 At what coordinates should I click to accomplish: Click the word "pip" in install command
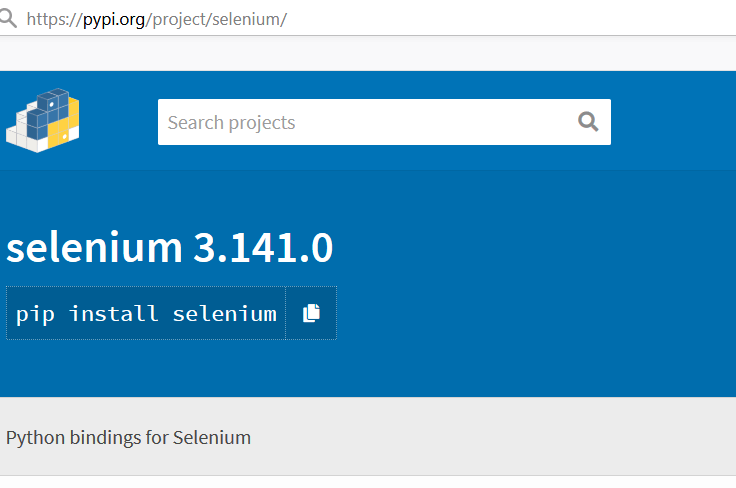pyautogui.click(x=36, y=314)
